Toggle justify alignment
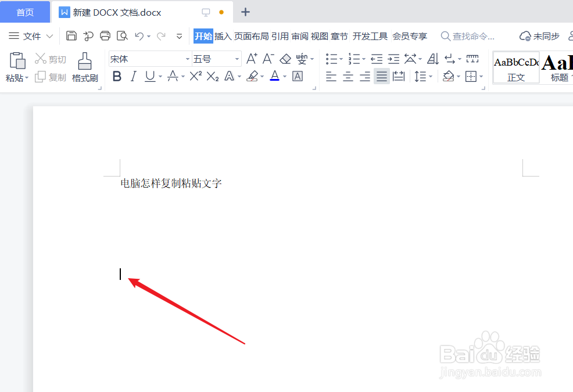The width and height of the screenshot is (573, 392). pos(381,76)
